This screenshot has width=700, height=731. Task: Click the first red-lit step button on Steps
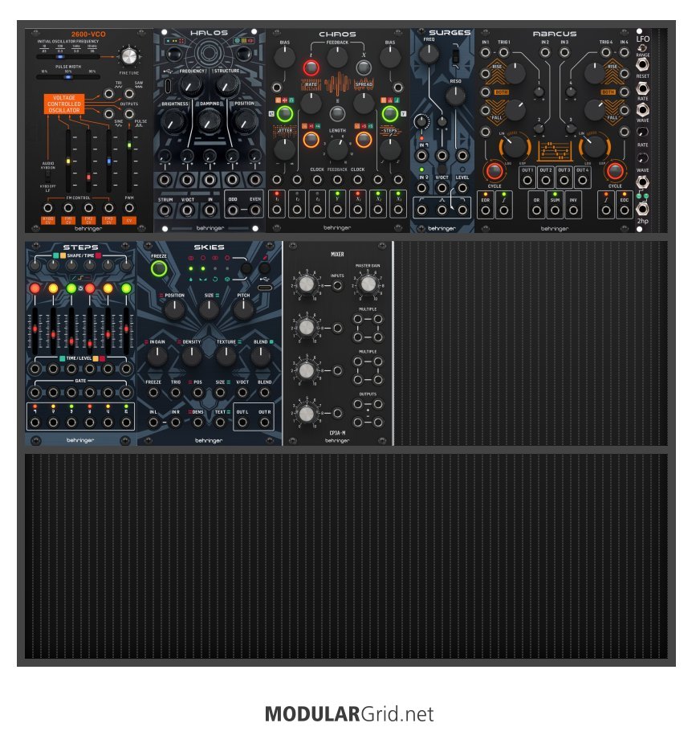point(35,288)
